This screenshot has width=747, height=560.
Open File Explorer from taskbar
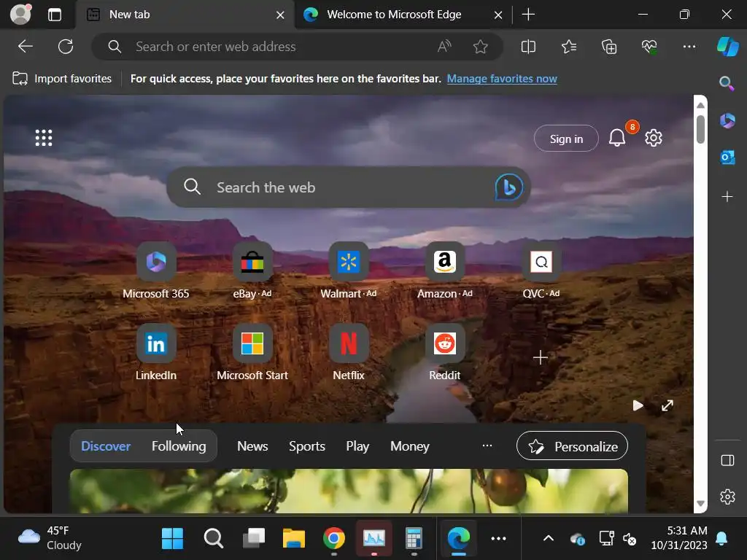[293, 539]
